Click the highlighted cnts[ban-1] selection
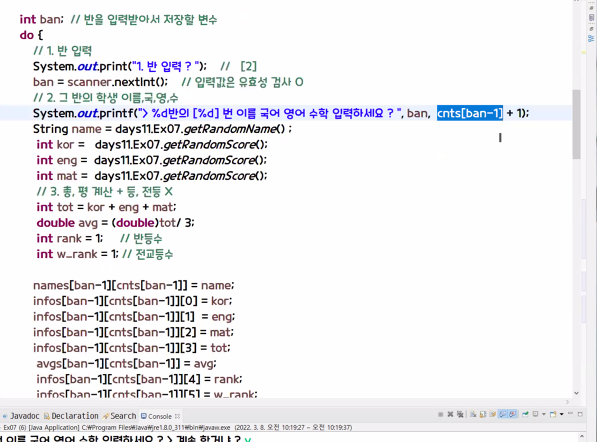Screen dimensions: 597x442 (x=470, y=113)
